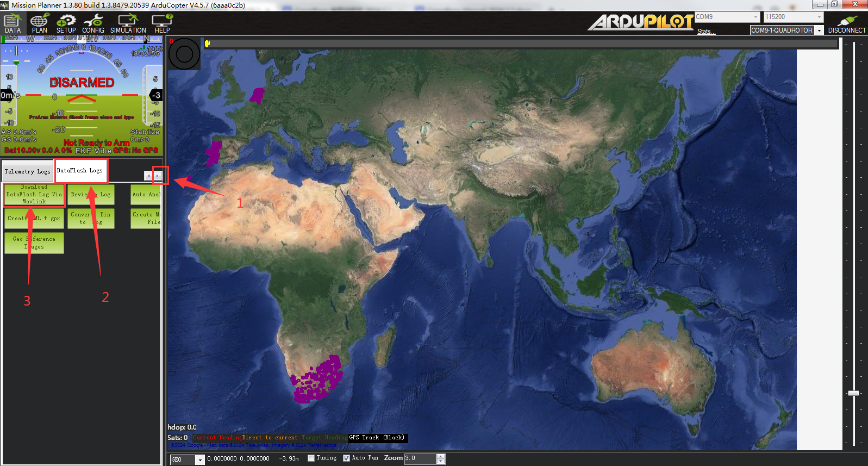Open the DATA flight data screen

click(13, 23)
